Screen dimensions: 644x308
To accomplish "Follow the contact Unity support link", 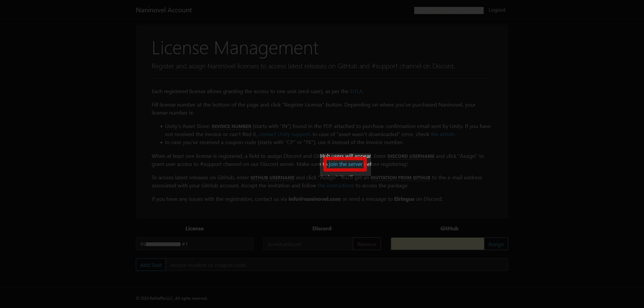I will coord(284,134).
